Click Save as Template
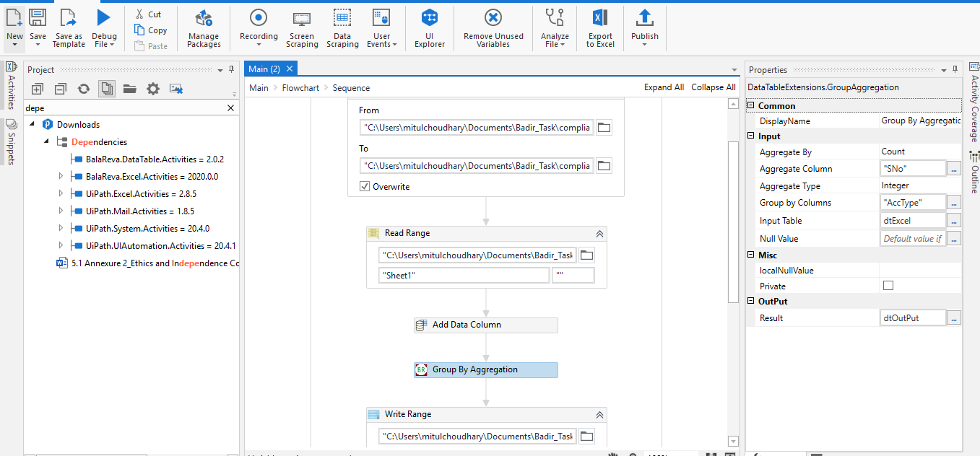The image size is (980, 456). coord(69,29)
